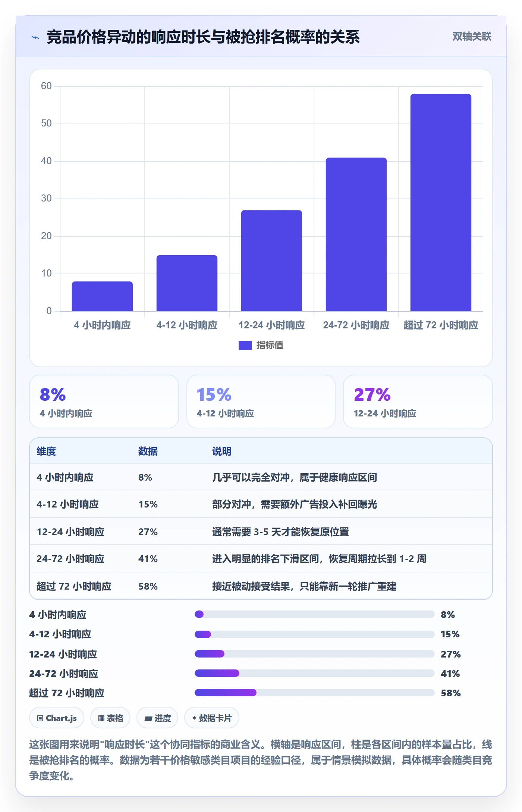Click the 说明 table column header
Image resolution: width=522 pixels, height=812 pixels.
click(222, 451)
